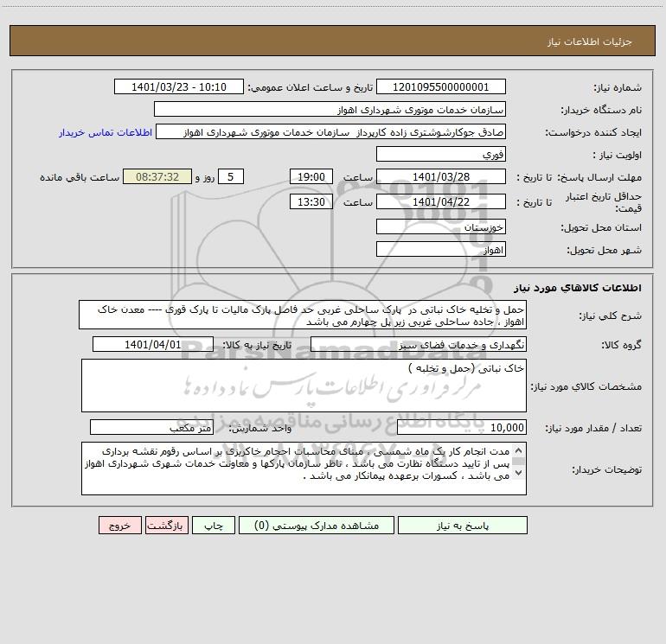This screenshot has height=644, width=666.
Task: Click buyer organization name field
Action: click(330, 109)
